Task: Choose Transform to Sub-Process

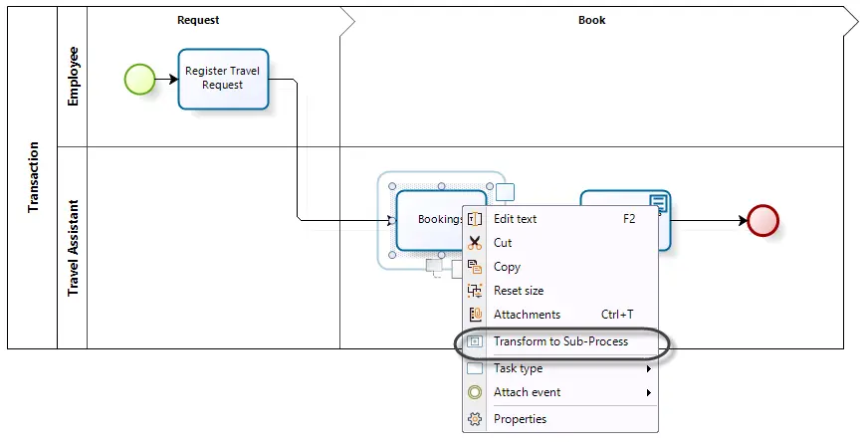Action: click(560, 341)
